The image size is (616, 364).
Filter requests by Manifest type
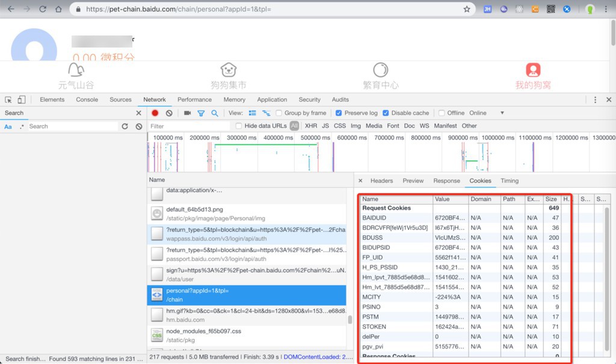tap(445, 126)
